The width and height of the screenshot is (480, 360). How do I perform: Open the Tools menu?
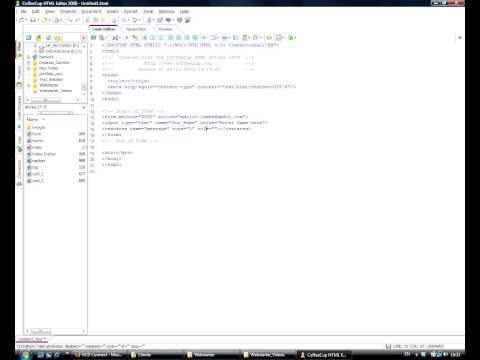(148, 11)
